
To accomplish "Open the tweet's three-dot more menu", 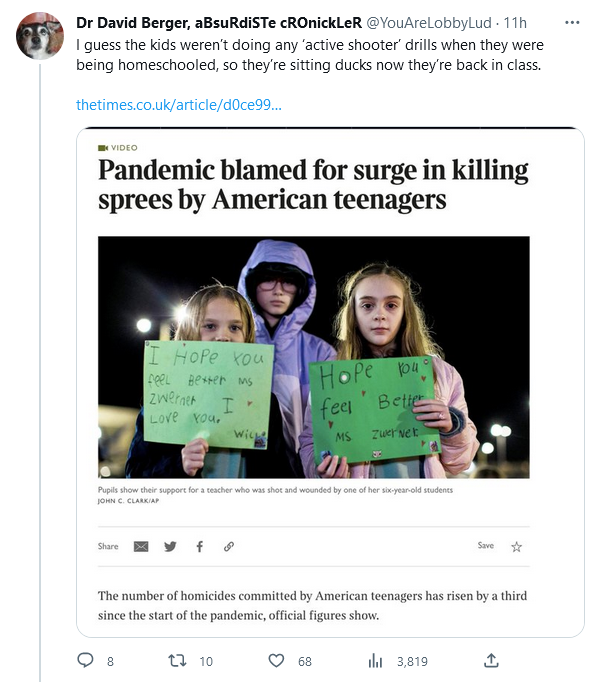I will [572, 23].
